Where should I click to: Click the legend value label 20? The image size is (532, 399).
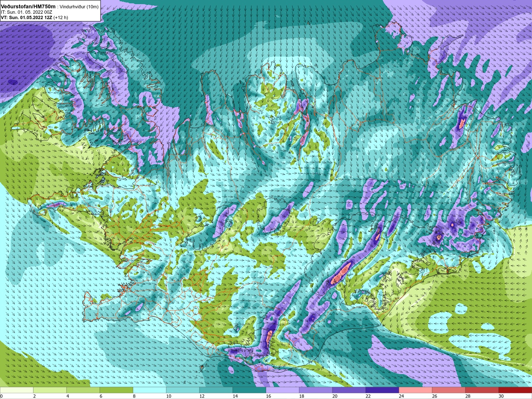pyautogui.click(x=335, y=396)
